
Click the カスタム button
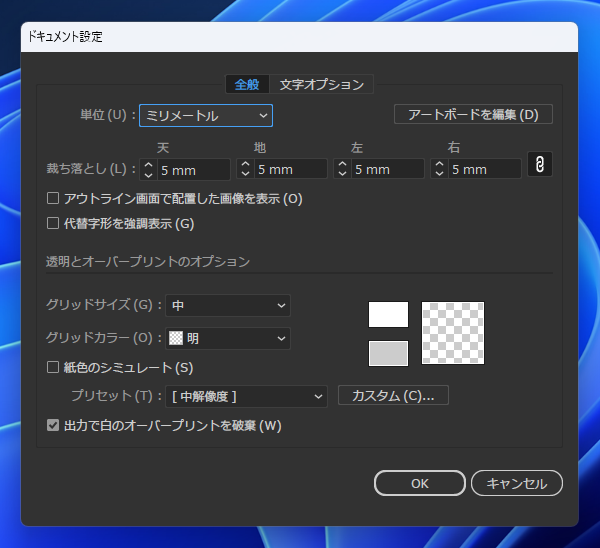tap(393, 395)
